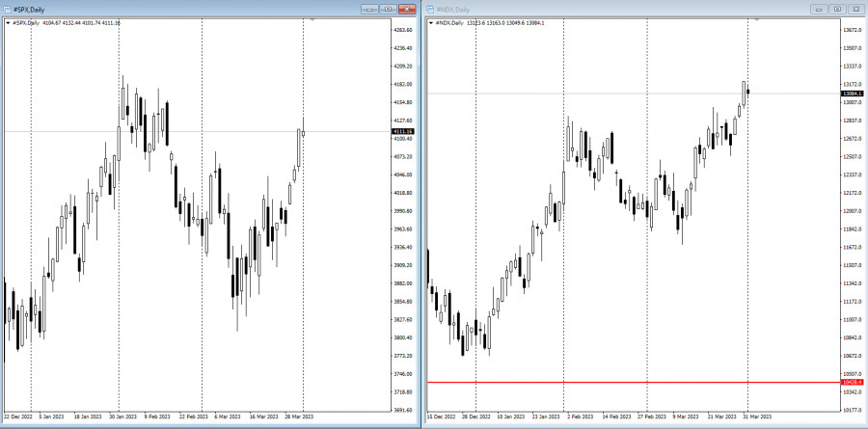Click the 13337.0 price level on NDX scale
This screenshot has width=868, height=429.
click(x=852, y=66)
